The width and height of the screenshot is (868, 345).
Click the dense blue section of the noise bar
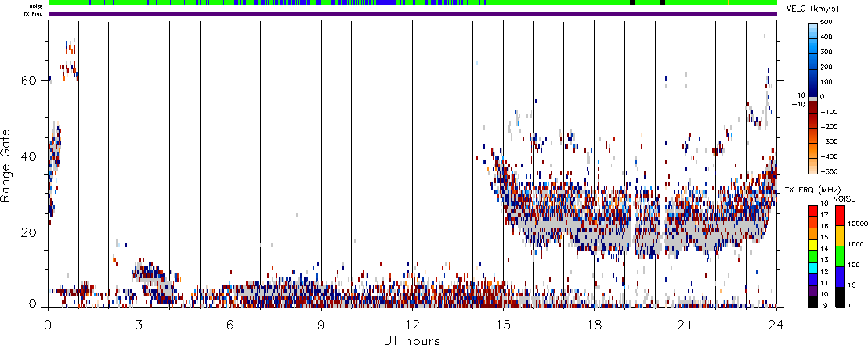coord(387,2)
